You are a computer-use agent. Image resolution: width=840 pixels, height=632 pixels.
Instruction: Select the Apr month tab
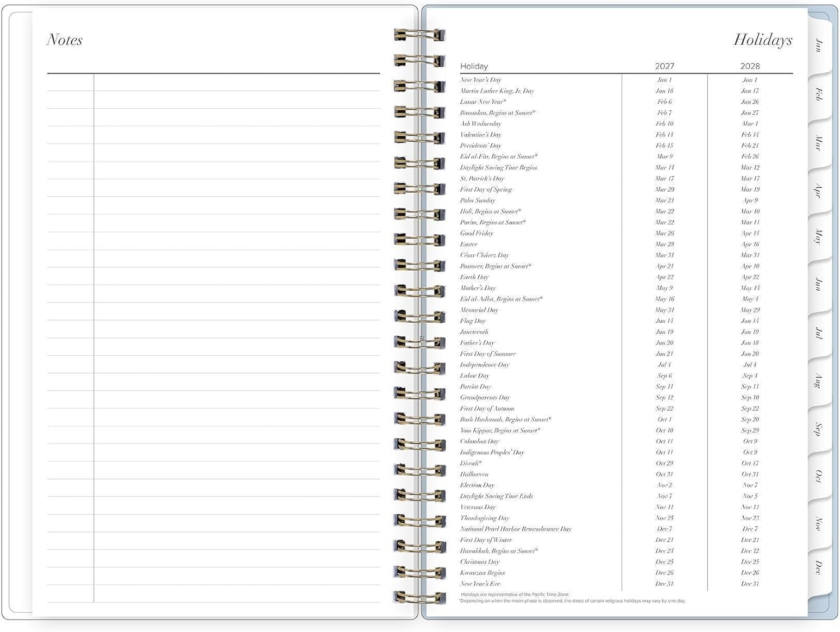(819, 190)
